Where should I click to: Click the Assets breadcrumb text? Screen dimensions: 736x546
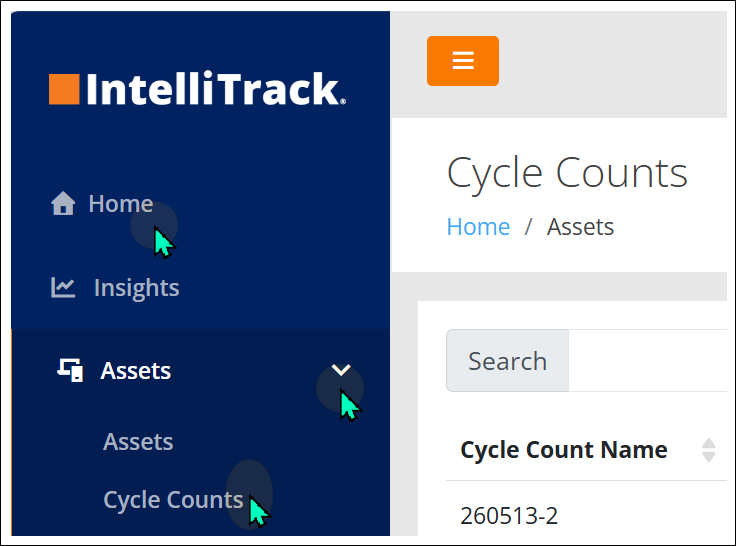click(x=580, y=227)
